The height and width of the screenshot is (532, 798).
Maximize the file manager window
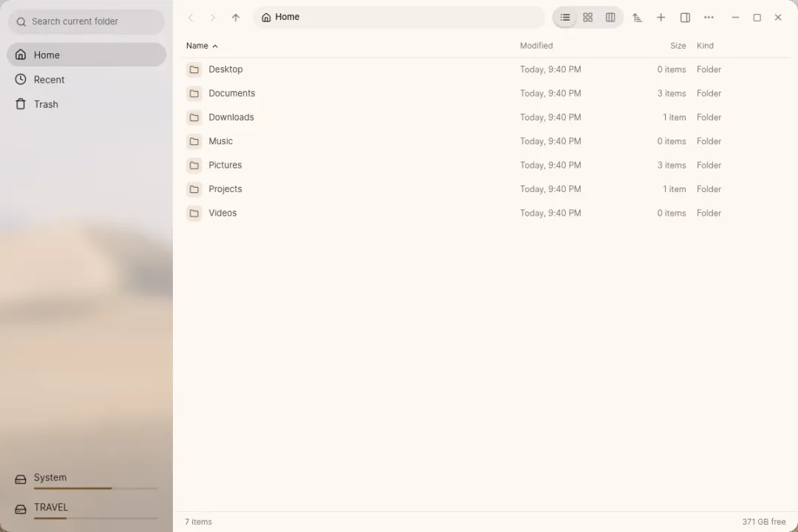pos(757,18)
